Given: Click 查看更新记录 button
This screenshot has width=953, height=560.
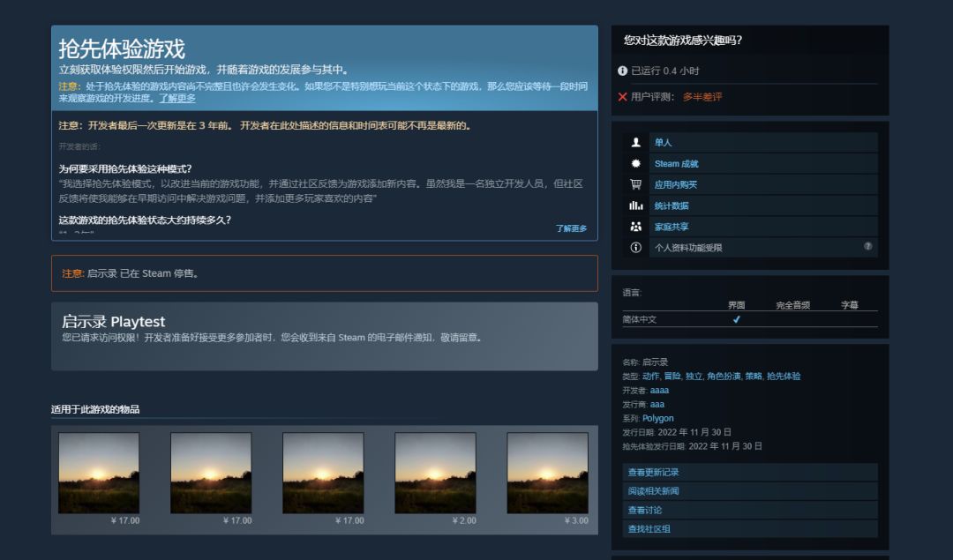Looking at the screenshot, I should [750, 472].
